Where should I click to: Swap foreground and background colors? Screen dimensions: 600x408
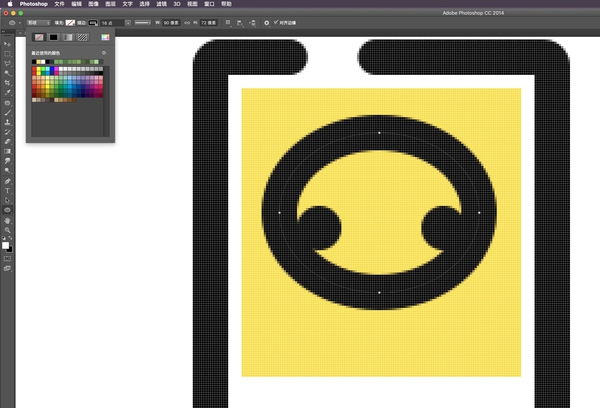coord(10,238)
